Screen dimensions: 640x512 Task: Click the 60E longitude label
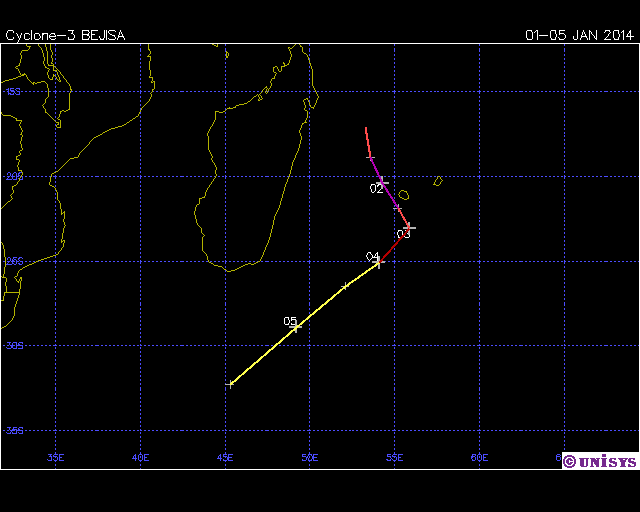[480, 458]
